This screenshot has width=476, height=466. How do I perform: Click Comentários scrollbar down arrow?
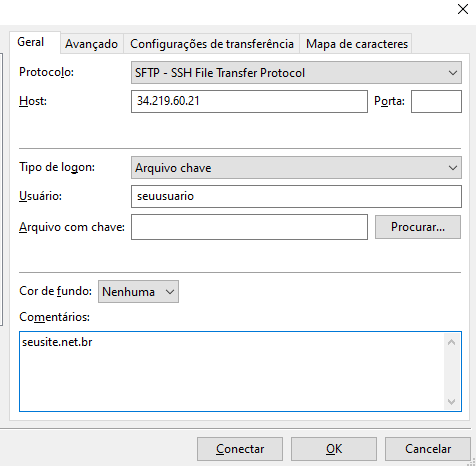tap(452, 402)
